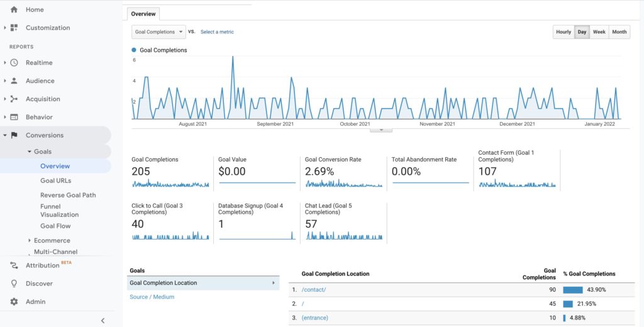
Task: Open the Goal Completions metric dropdown
Action: (x=158, y=31)
